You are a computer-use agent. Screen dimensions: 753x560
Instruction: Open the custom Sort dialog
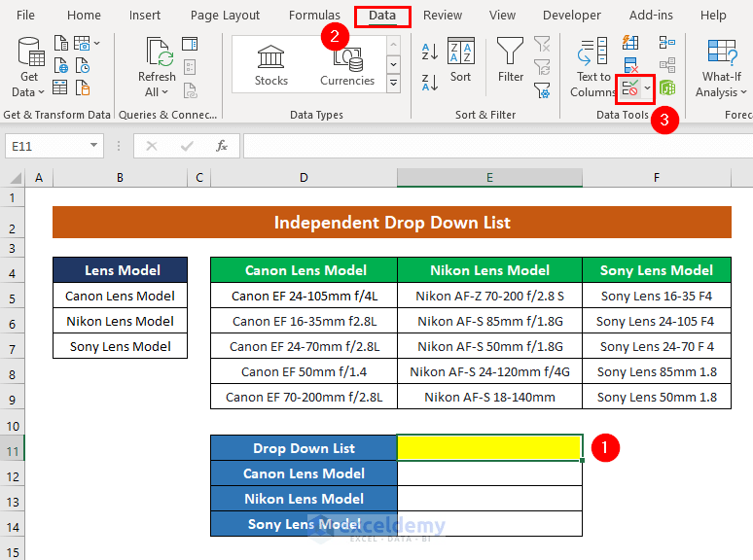pos(460,60)
